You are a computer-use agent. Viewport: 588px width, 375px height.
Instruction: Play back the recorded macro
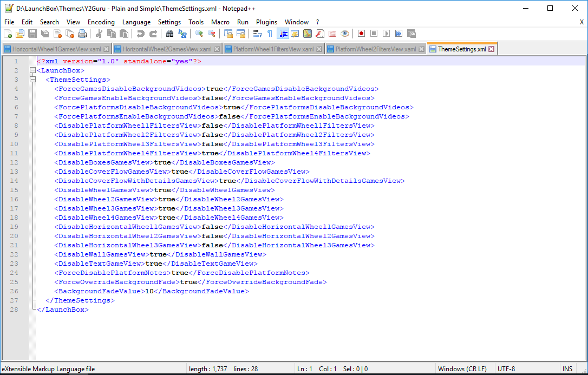pyautogui.click(x=386, y=34)
